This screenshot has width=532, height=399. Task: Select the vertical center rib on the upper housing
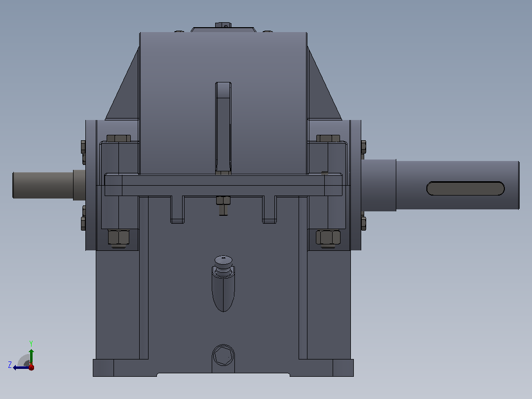(223, 128)
